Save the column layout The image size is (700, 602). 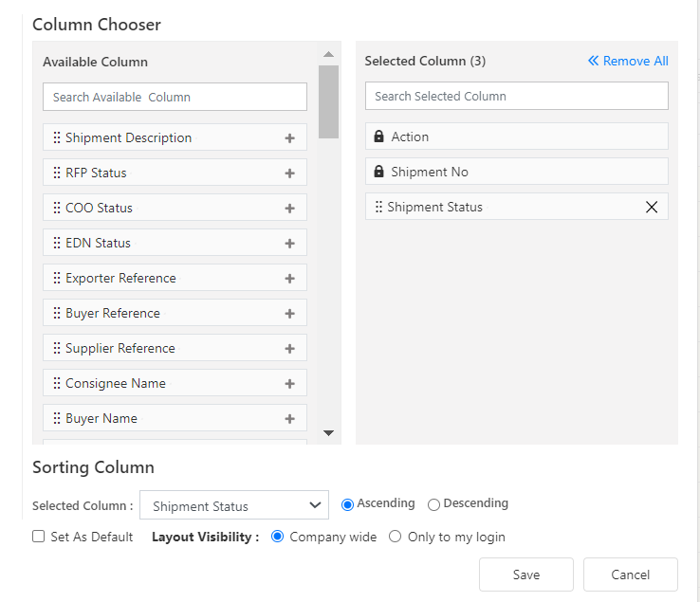click(526, 575)
